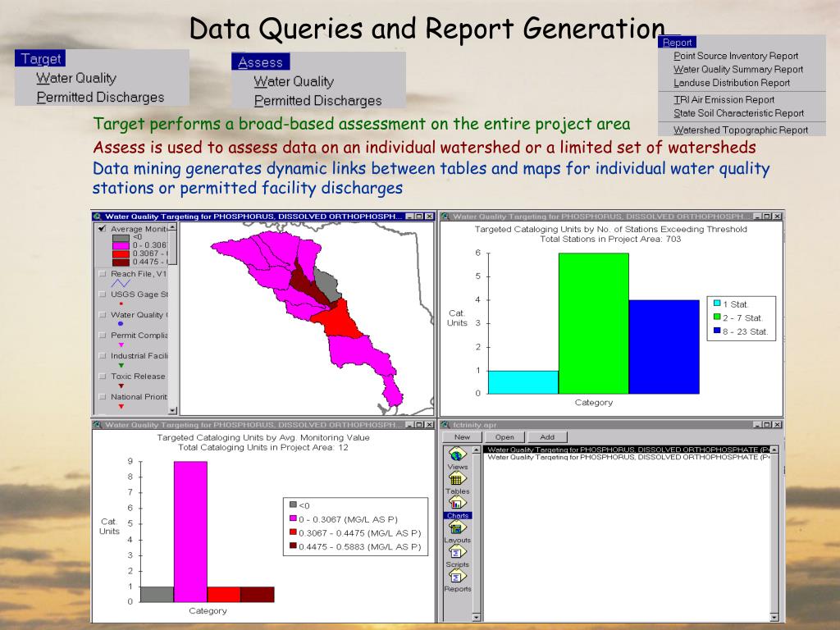The height and width of the screenshot is (630, 840).
Task: Turn on the Toxic Release theme checkbox
Action: (x=103, y=376)
